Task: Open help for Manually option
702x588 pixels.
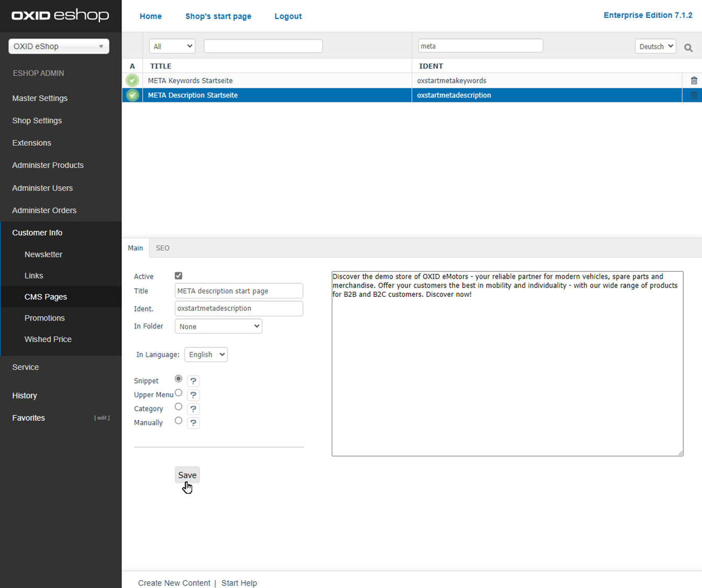Action: (193, 423)
